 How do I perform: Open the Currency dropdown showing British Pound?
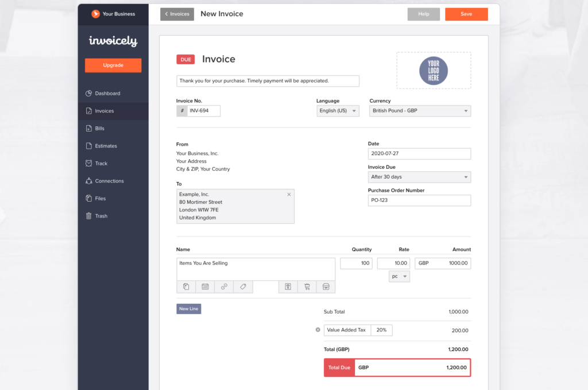(420, 111)
